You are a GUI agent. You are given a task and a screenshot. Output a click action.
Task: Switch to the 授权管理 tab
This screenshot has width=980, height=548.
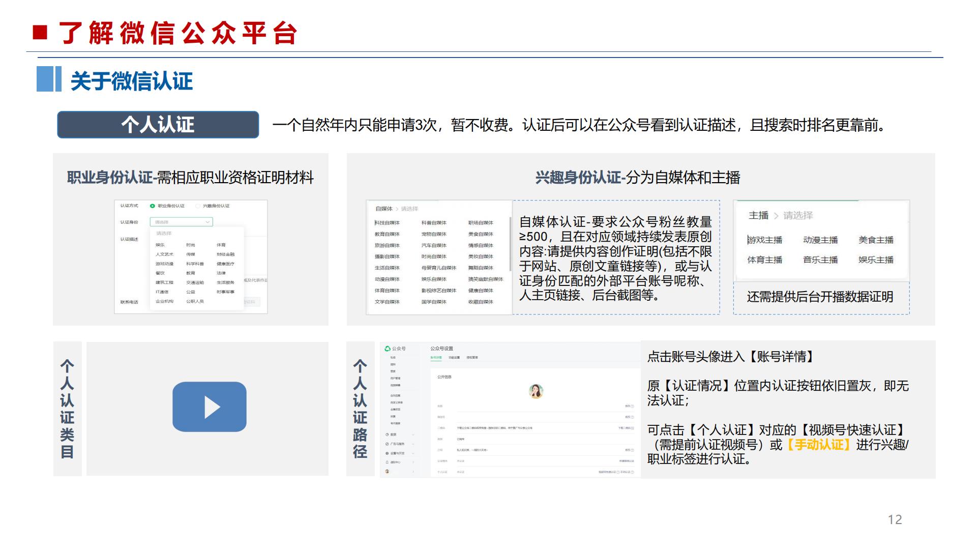pyautogui.click(x=472, y=357)
